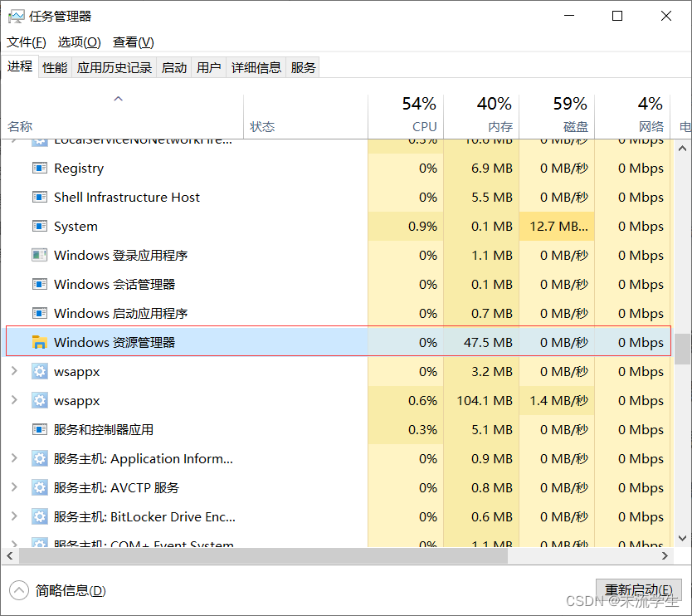Click the 服务和控制器应用 icon
The image size is (692, 616).
(x=40, y=429)
